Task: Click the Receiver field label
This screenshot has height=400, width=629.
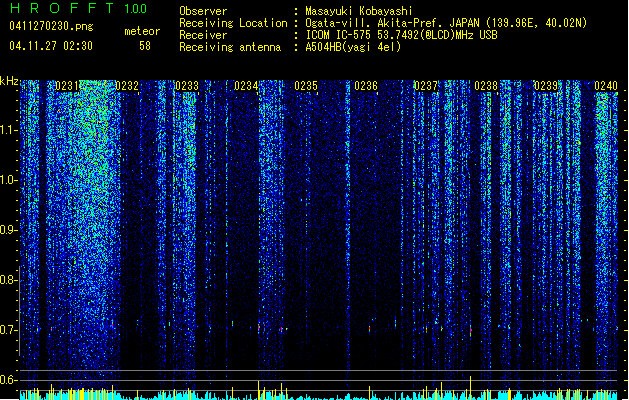Action: click(203, 35)
